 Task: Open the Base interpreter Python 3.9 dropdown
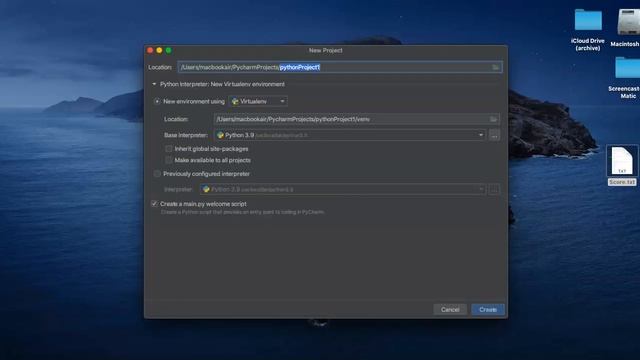(350, 135)
